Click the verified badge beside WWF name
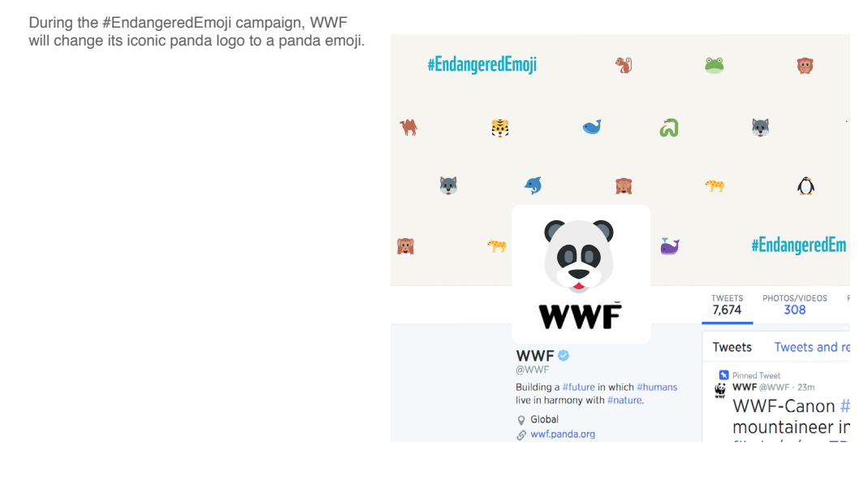This screenshot has width=868, height=486. [564, 355]
